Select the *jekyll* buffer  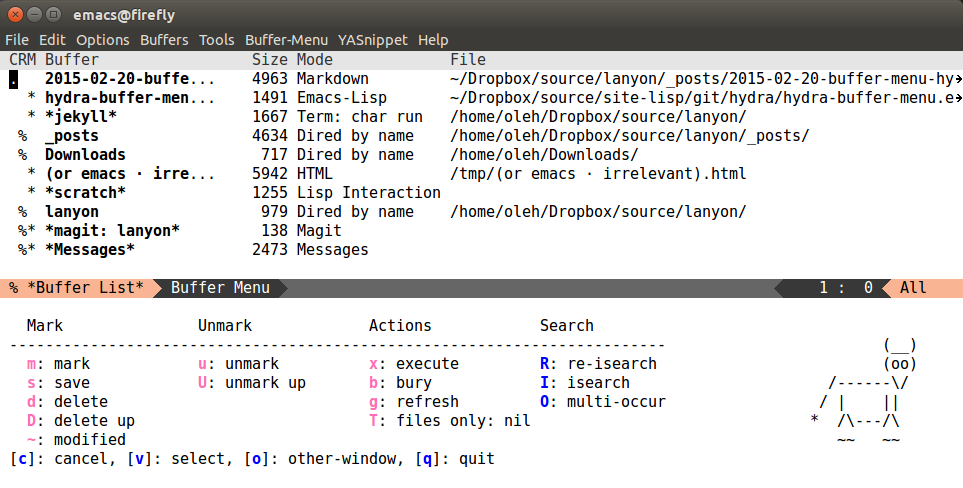point(80,117)
